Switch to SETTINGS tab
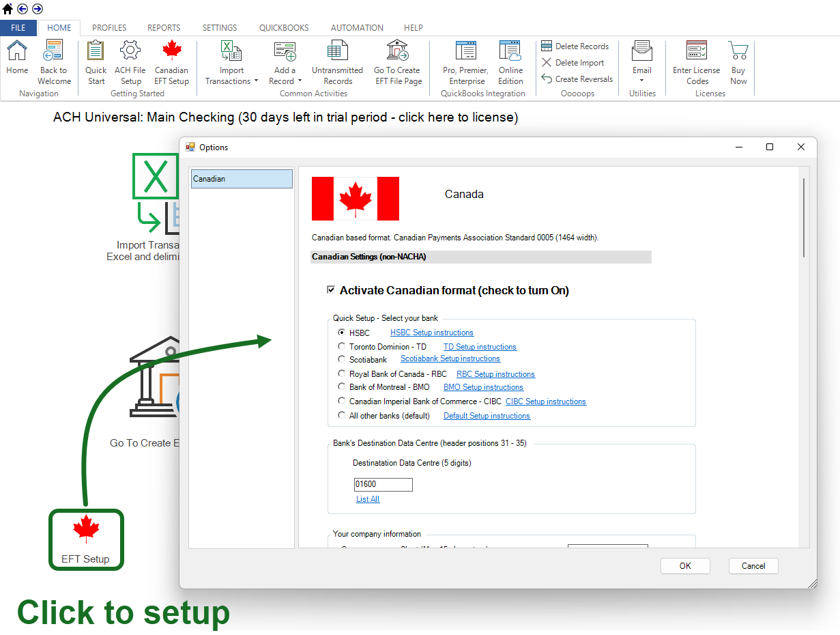Image resolution: width=840 pixels, height=635 pixels. coord(220,28)
